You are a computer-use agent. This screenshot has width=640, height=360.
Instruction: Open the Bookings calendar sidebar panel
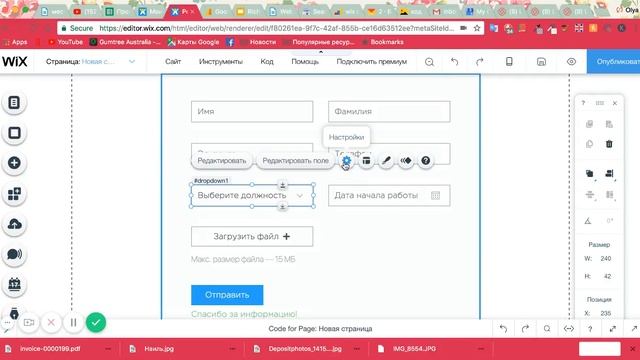pos(14,284)
